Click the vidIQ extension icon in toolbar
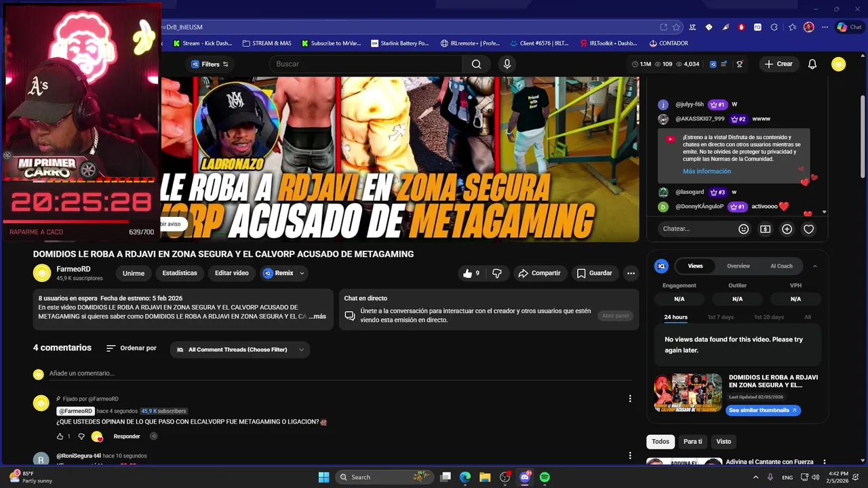868x488 pixels. pyautogui.click(x=757, y=27)
